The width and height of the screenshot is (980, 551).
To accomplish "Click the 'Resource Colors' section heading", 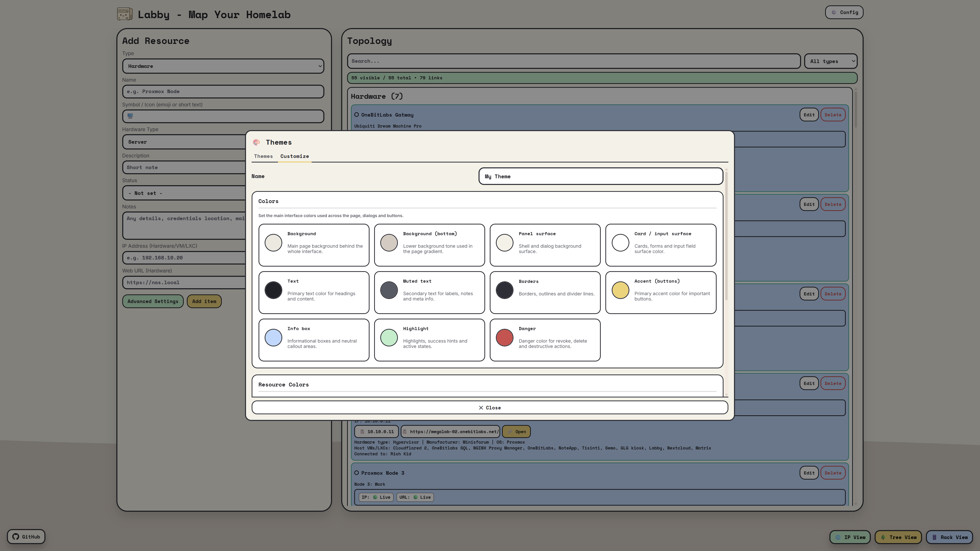I will pyautogui.click(x=284, y=384).
